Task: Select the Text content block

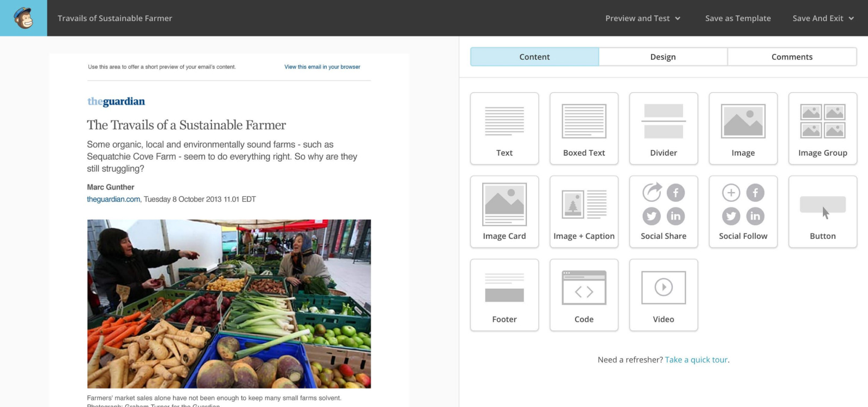Action: click(x=504, y=128)
